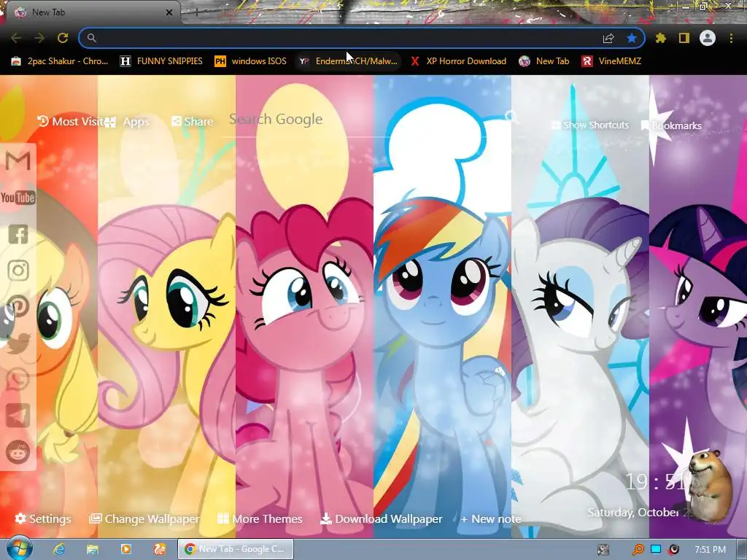Click the orange taskbar app icon
747x560 pixels.
pyautogui.click(x=160, y=549)
